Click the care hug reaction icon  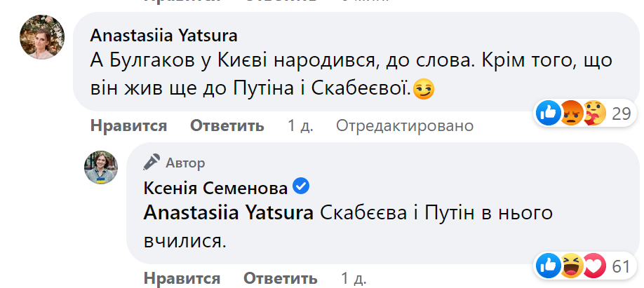[594, 113]
